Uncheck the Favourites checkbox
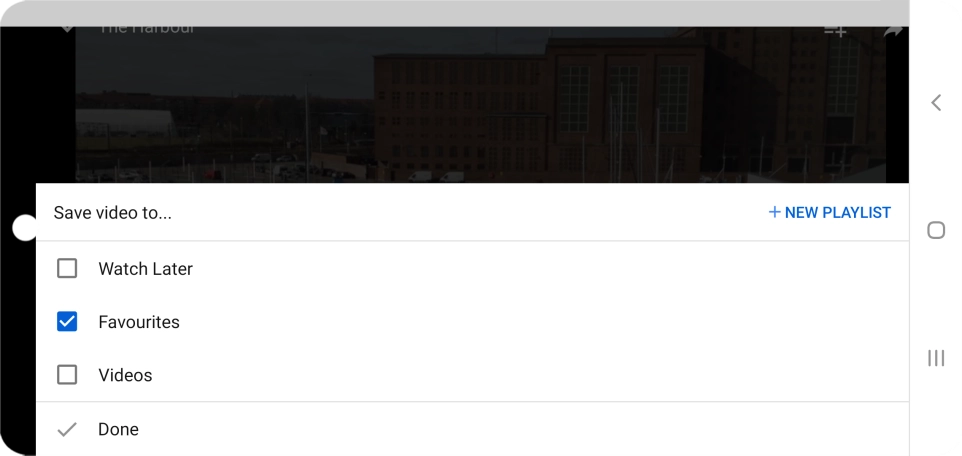Image resolution: width=962 pixels, height=456 pixels. [x=67, y=322]
